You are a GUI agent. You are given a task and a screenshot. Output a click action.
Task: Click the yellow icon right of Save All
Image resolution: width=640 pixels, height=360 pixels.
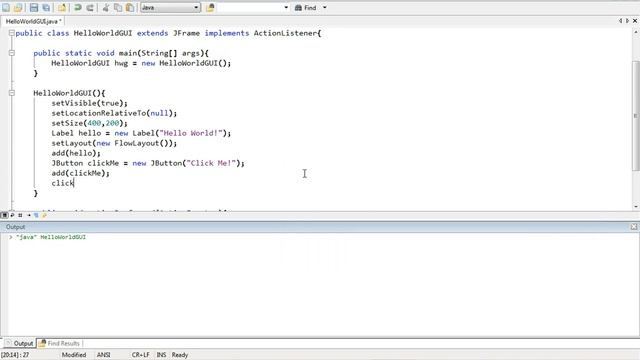point(62,7)
